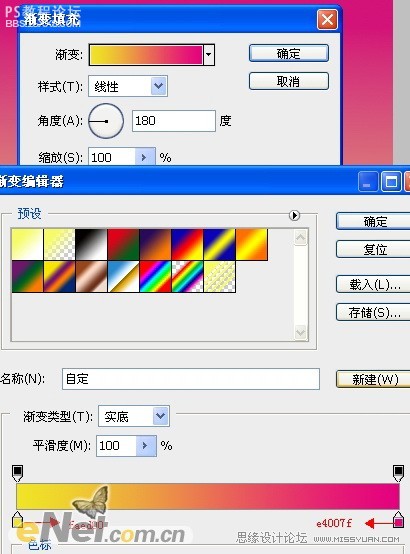
Task: Select the magenta color stop at right end
Action: coord(399,519)
